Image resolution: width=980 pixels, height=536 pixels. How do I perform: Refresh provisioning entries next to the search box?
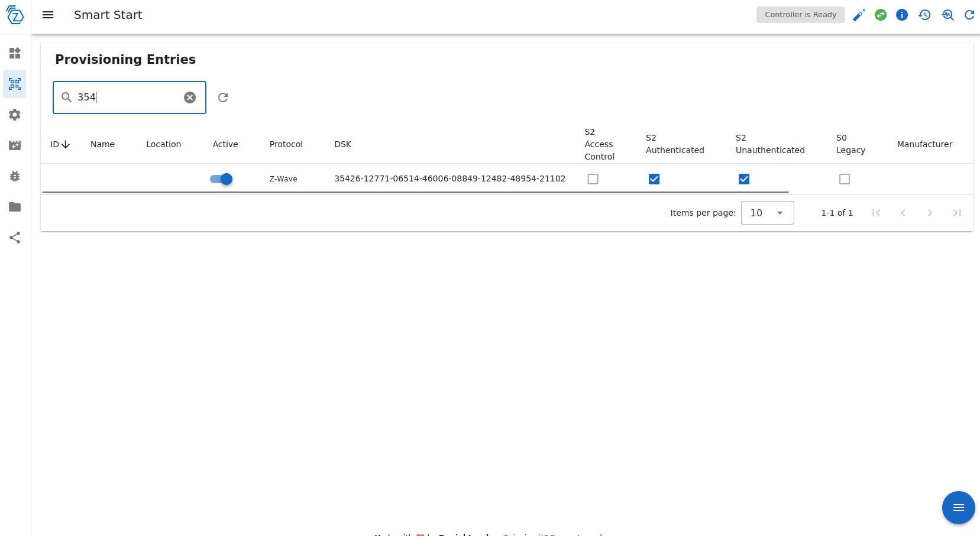pyautogui.click(x=223, y=98)
